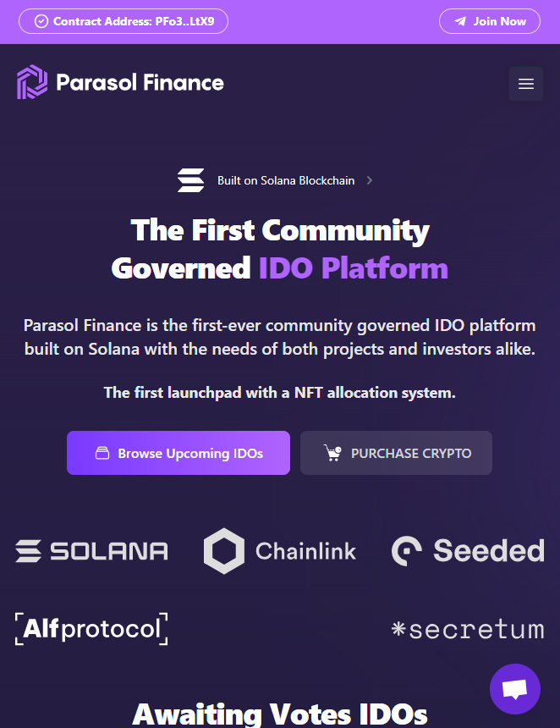Click the Solana stripes icon above headline
This screenshot has height=728, width=560.
(x=191, y=180)
